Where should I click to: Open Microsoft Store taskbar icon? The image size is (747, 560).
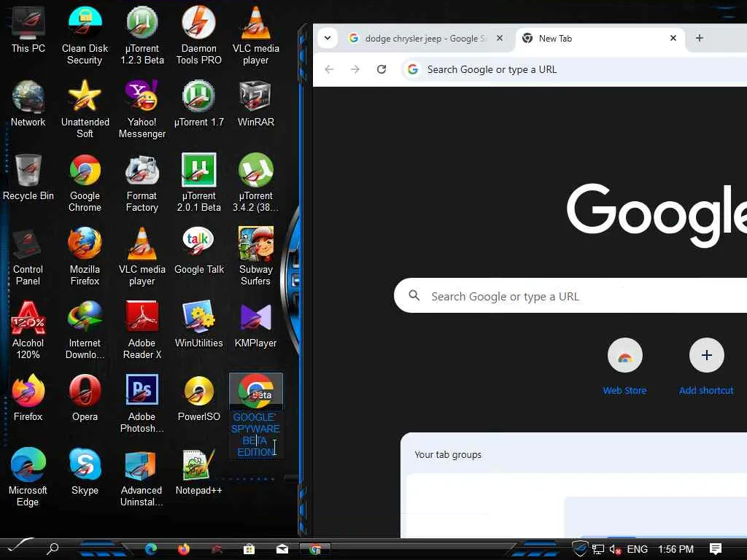point(249,549)
